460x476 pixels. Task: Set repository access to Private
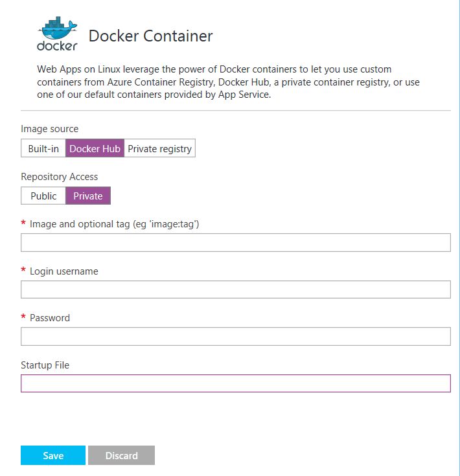pyautogui.click(x=88, y=196)
